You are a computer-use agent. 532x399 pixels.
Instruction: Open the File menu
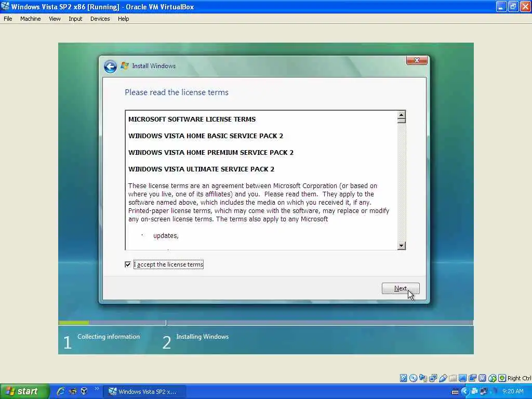pos(8,19)
